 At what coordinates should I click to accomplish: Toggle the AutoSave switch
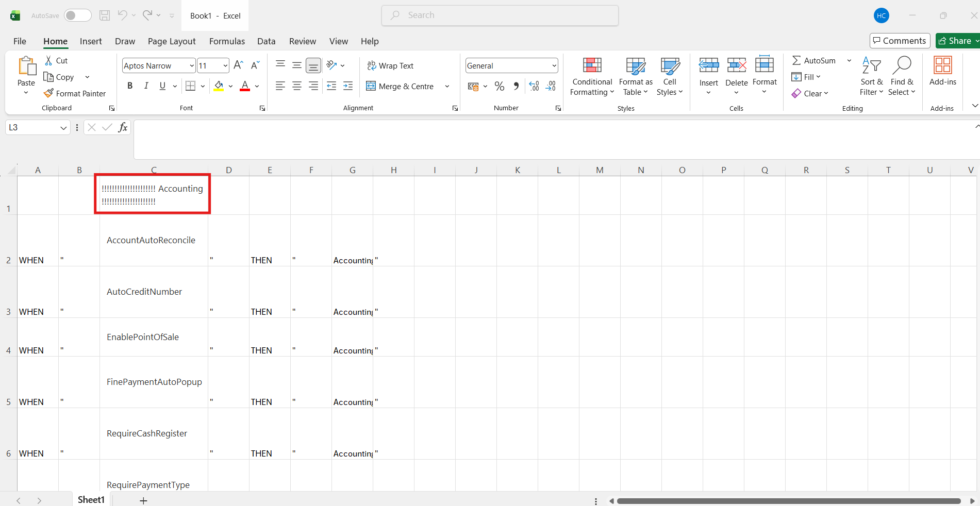[77, 15]
